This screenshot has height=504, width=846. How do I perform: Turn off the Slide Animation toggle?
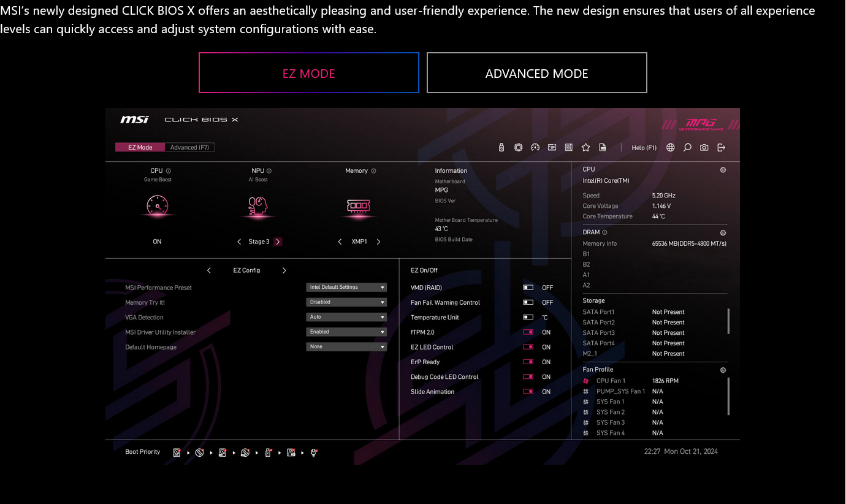pos(528,392)
